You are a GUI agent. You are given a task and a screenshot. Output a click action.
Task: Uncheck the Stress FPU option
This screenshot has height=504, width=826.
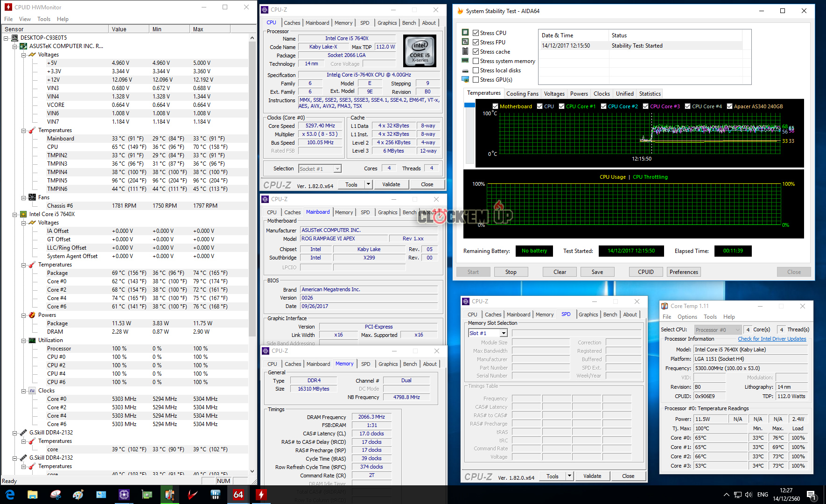coord(476,42)
